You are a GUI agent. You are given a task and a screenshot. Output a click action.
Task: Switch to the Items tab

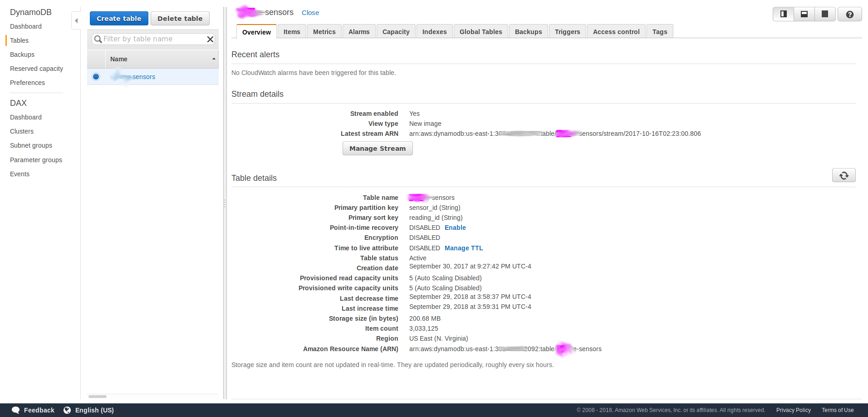click(x=292, y=31)
